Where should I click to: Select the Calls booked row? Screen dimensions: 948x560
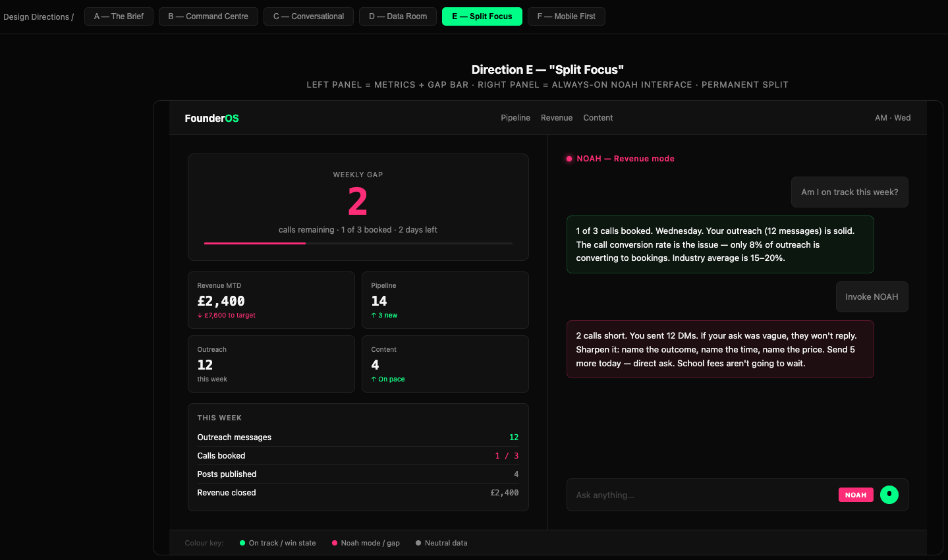pyautogui.click(x=358, y=456)
